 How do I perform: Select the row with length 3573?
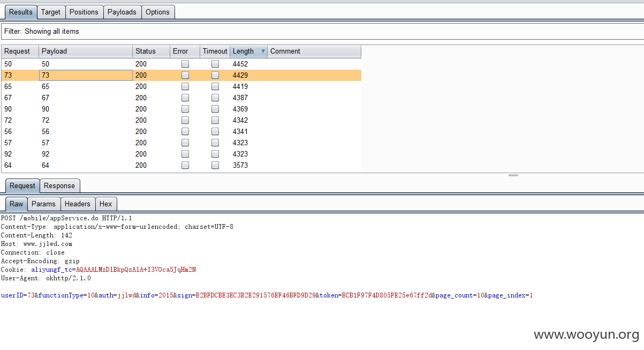tap(181, 165)
